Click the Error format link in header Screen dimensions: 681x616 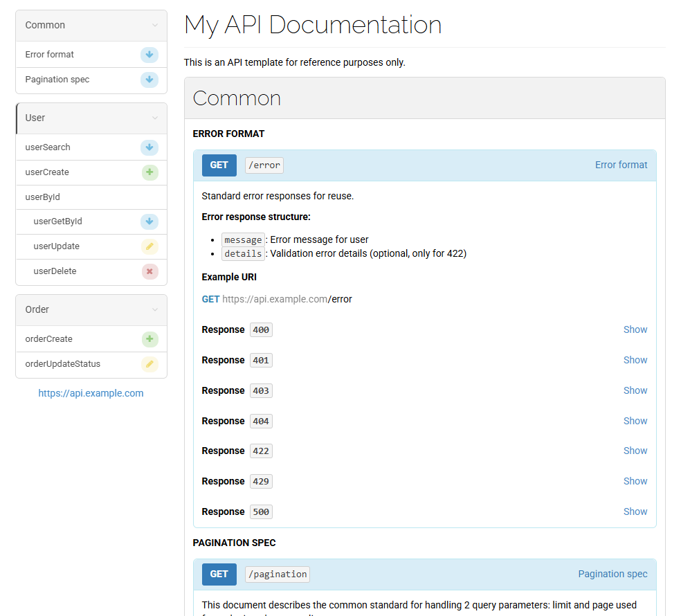[x=621, y=165]
